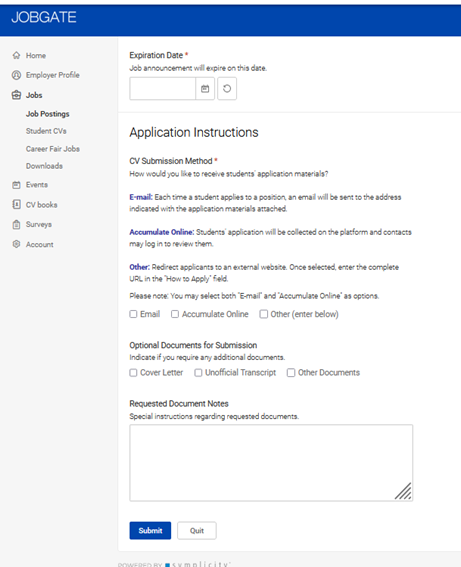Enable the Accumulate Online checkbox
The width and height of the screenshot is (461, 567).
click(x=175, y=314)
